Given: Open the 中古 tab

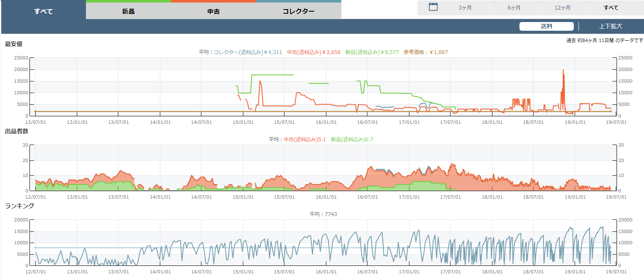Looking at the screenshot, I should coord(213,11).
